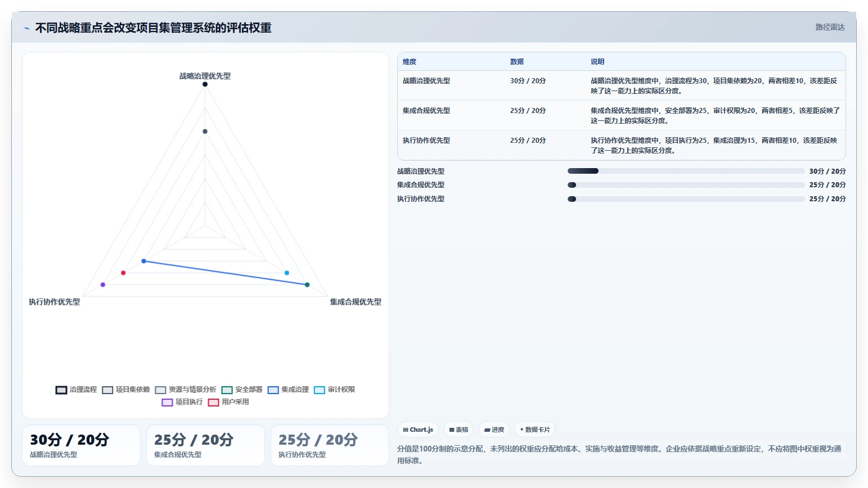868x488 pixels.
Task: Select the blue data point starting the blue line
Action: 143,261
